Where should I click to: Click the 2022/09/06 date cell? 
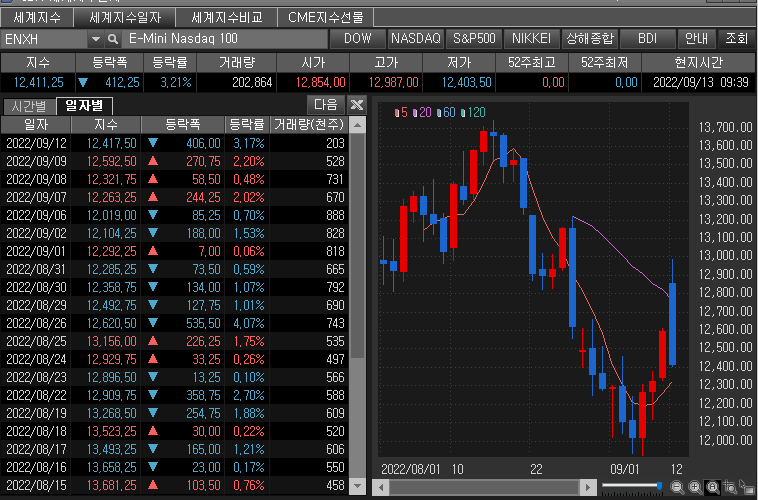coord(36,215)
